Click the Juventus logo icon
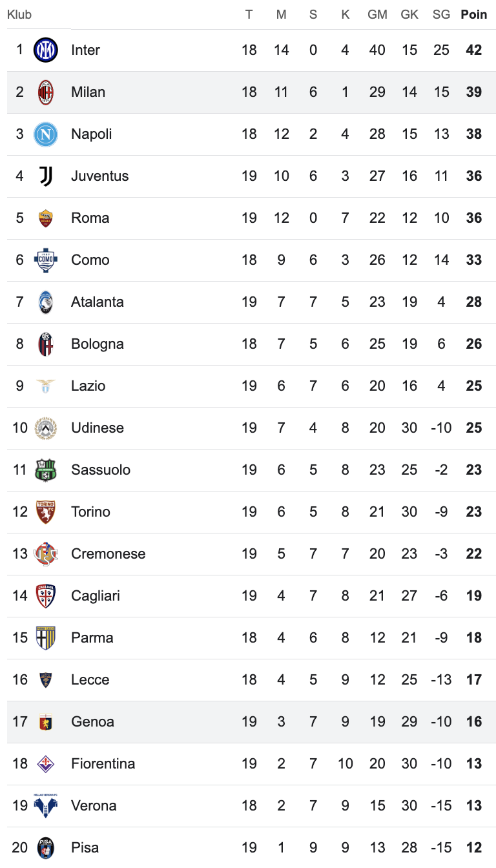 tap(46, 176)
